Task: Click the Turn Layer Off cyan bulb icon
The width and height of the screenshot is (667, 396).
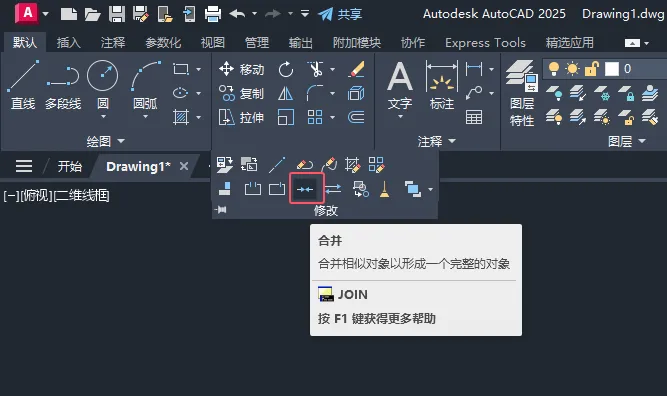Action: pos(554,93)
